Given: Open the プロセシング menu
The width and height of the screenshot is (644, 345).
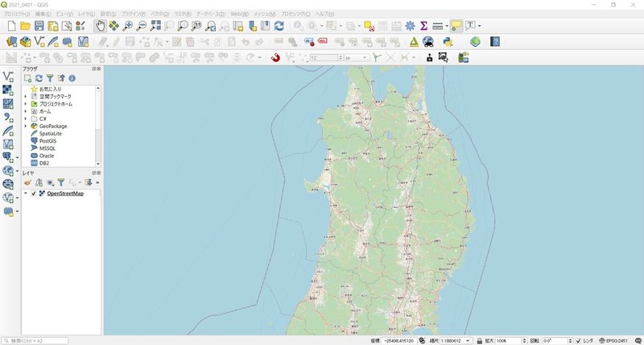Looking at the screenshot, I should (295, 14).
